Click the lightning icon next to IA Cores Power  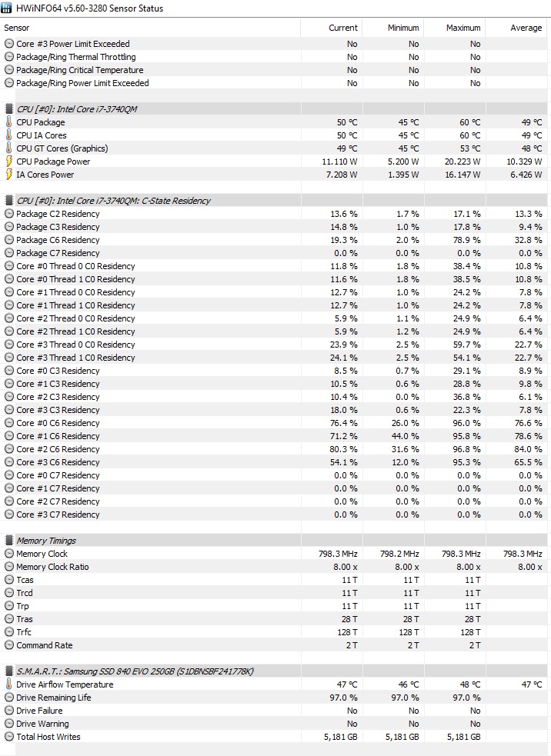tap(8, 174)
